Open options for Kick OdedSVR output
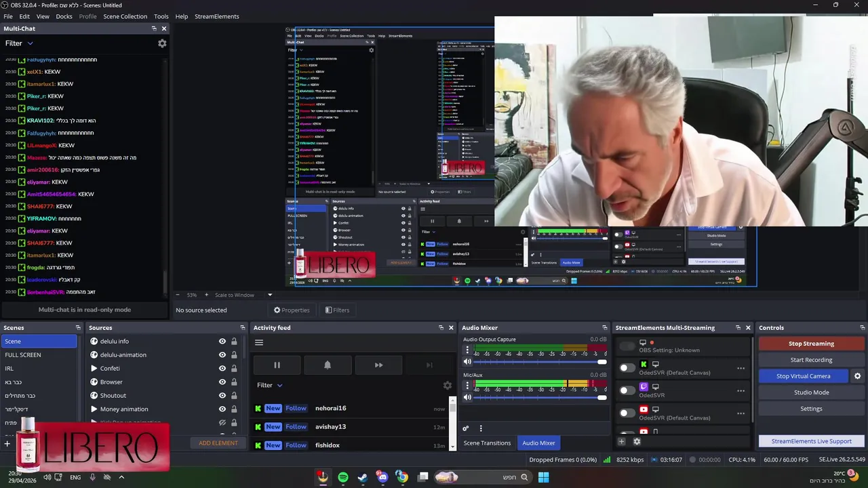Screen dimensions: 868x488 [741, 369]
